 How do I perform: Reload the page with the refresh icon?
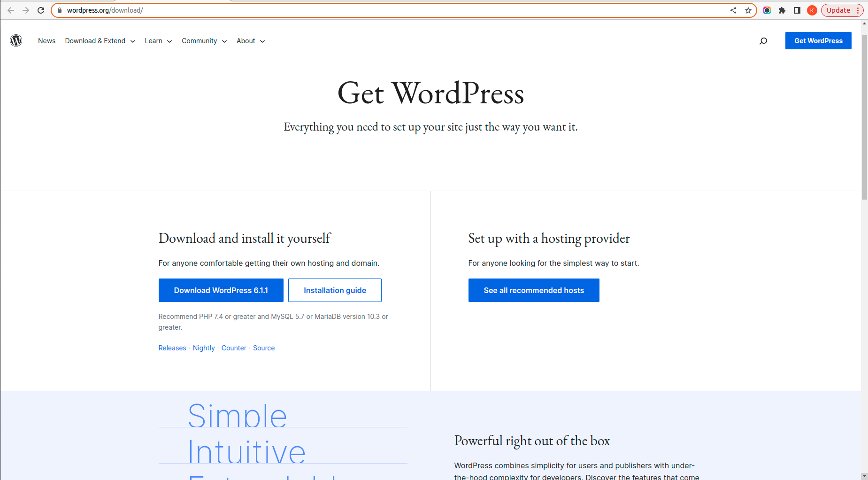(x=41, y=10)
